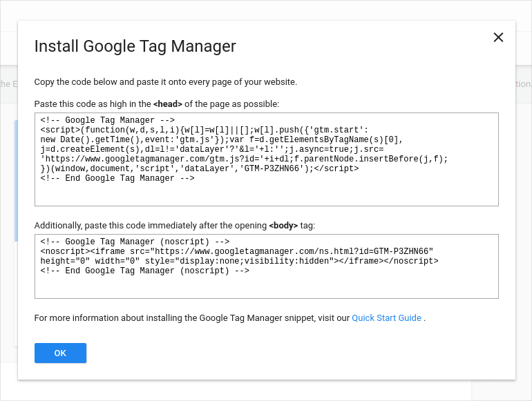This screenshot has height=401, width=532.
Task: Click the '<!-- End Google Tag Manager -->' comment line
Action: point(117,178)
